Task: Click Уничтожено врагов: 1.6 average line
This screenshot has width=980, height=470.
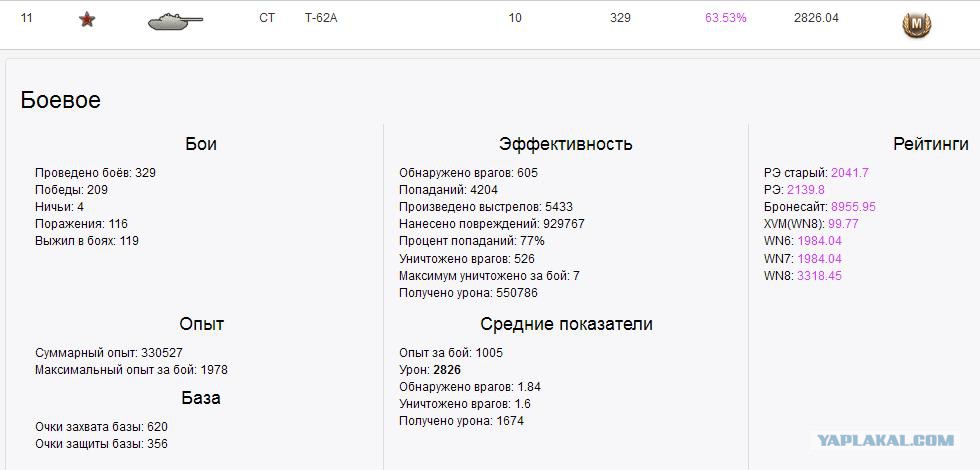Action: (x=465, y=404)
